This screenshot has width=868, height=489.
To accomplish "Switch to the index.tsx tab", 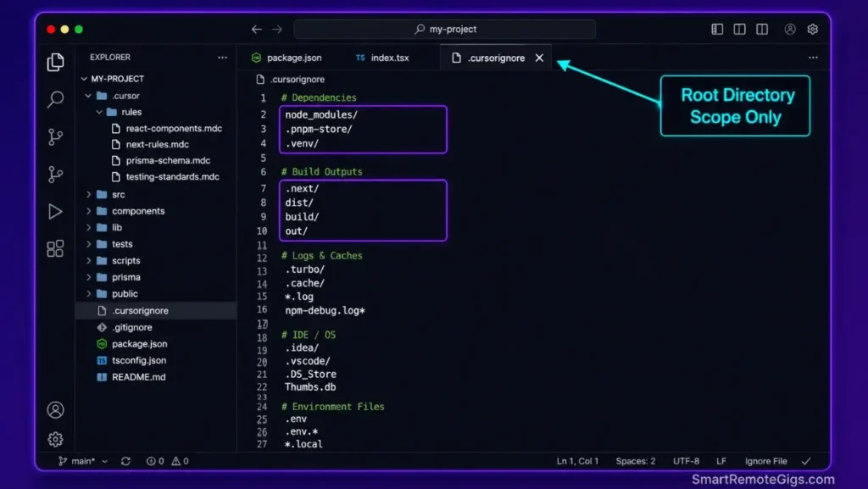I will [382, 58].
